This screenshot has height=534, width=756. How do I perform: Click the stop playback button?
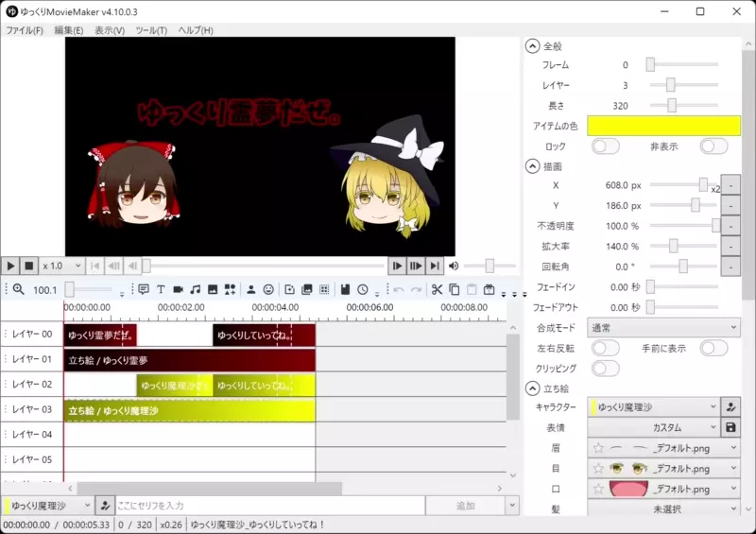[29, 267]
